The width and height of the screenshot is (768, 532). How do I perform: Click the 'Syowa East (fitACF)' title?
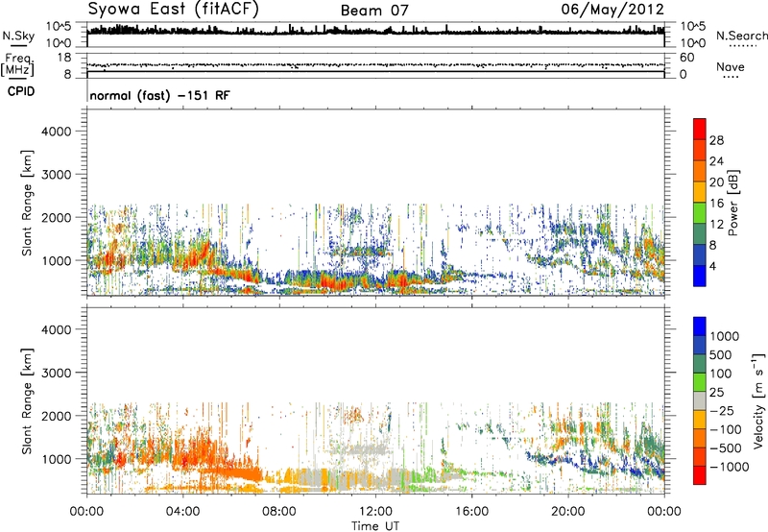click(x=173, y=10)
